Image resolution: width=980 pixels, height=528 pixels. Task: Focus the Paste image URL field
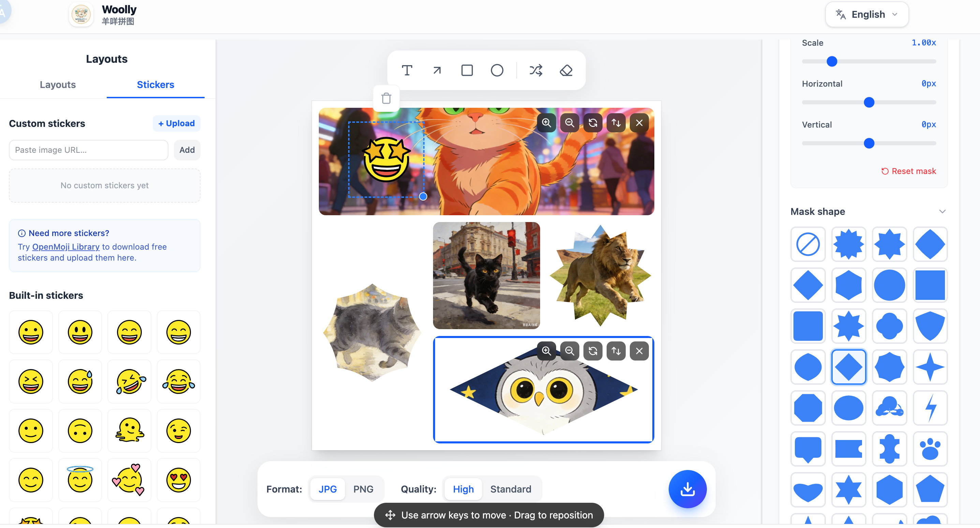89,150
